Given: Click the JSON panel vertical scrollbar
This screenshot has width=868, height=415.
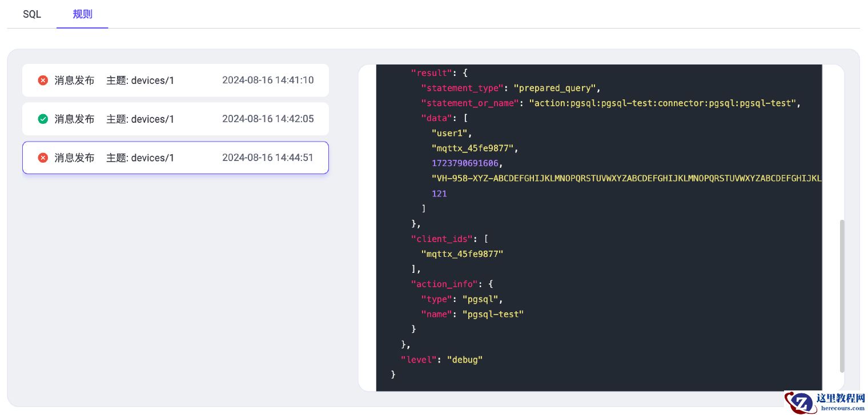Looking at the screenshot, I should click(841, 296).
